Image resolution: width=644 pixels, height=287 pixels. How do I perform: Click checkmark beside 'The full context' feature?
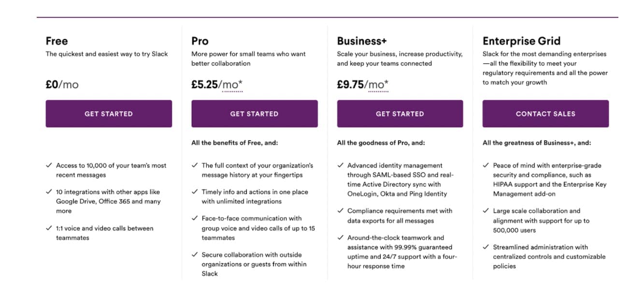(195, 165)
